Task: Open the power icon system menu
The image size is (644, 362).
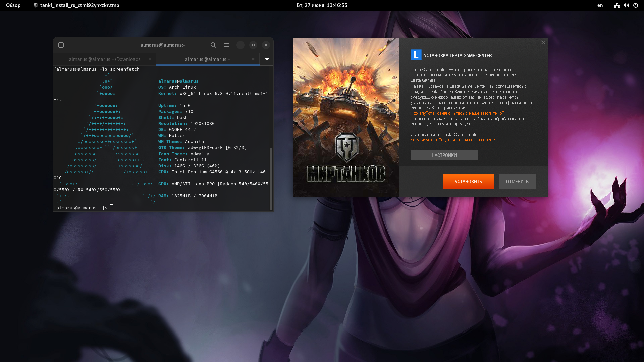Action: (636, 5)
